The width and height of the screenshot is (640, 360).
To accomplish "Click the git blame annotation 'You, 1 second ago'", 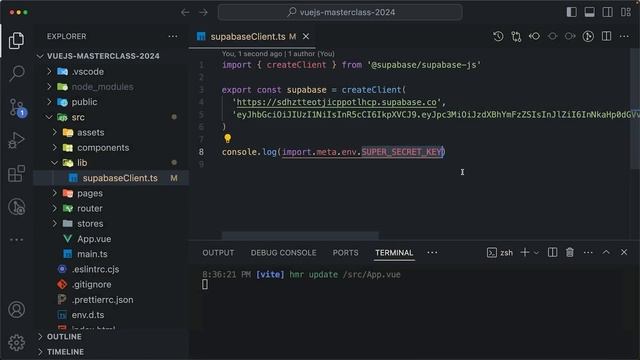I will pos(252,53).
